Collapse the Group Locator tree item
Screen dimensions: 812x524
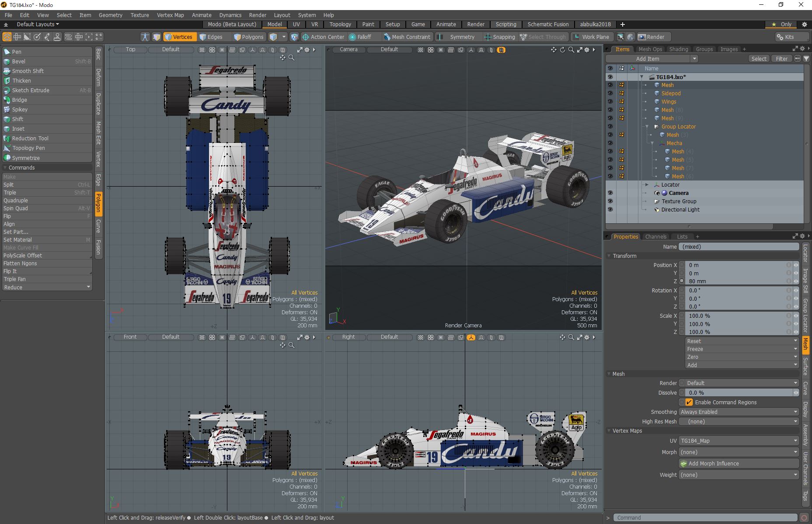click(x=647, y=127)
